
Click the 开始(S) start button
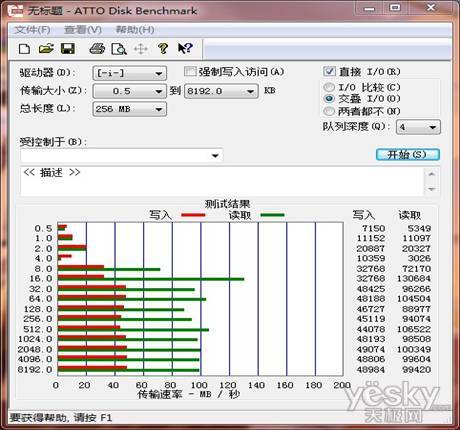408,154
